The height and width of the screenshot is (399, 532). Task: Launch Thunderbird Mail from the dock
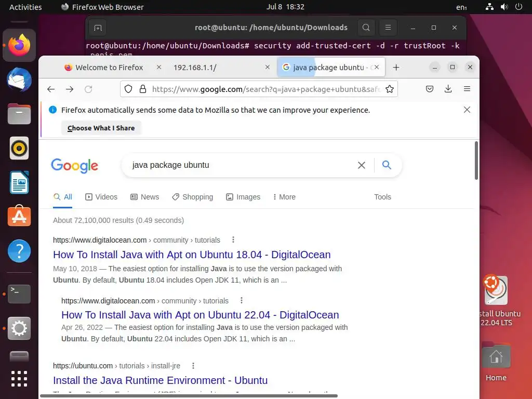[19, 79]
